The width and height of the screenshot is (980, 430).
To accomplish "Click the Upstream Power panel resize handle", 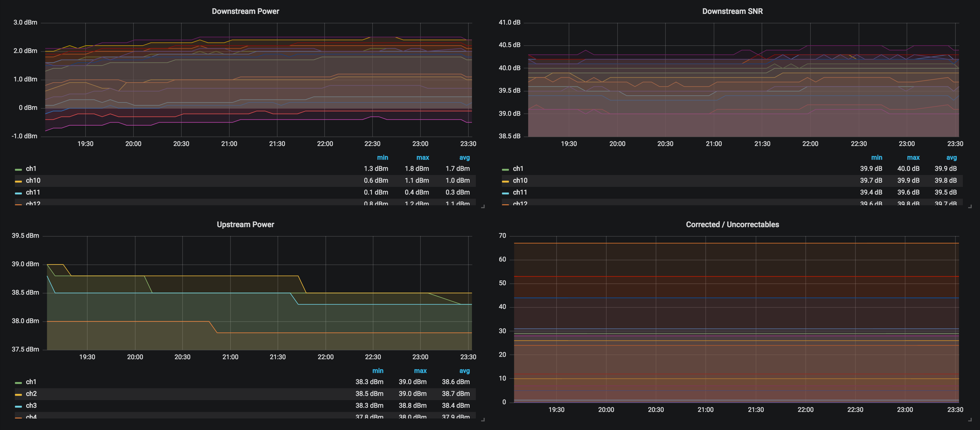I will [483, 420].
